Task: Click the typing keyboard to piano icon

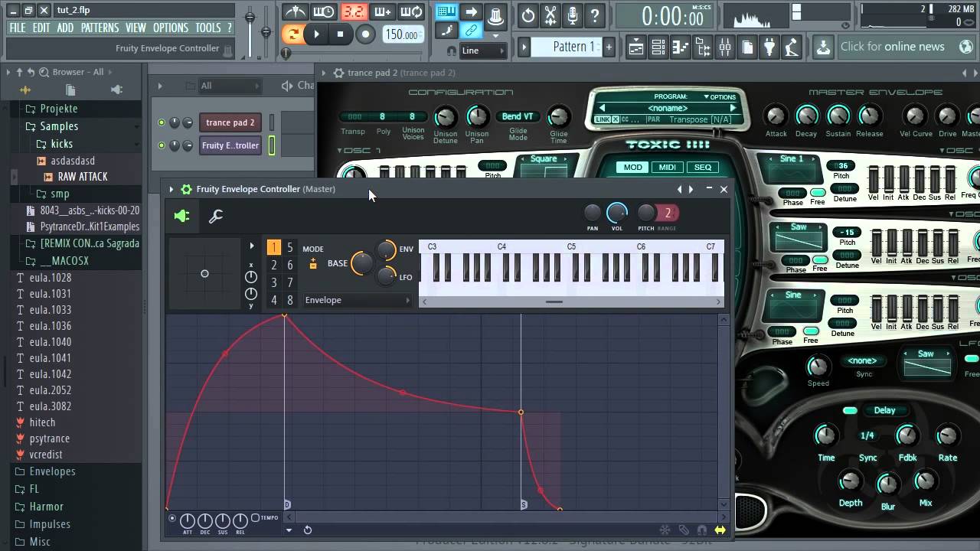Action: coord(446,11)
